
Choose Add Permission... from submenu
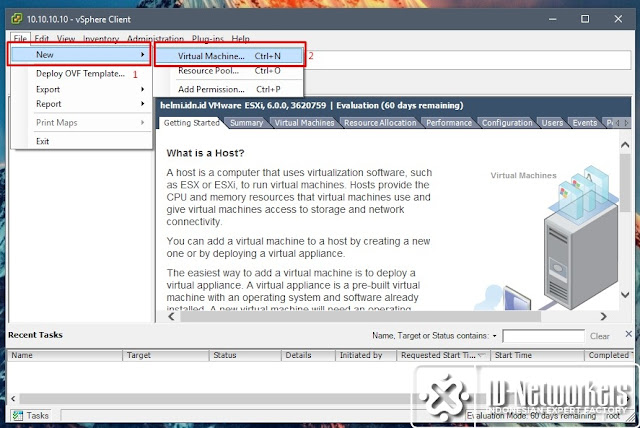point(229,89)
